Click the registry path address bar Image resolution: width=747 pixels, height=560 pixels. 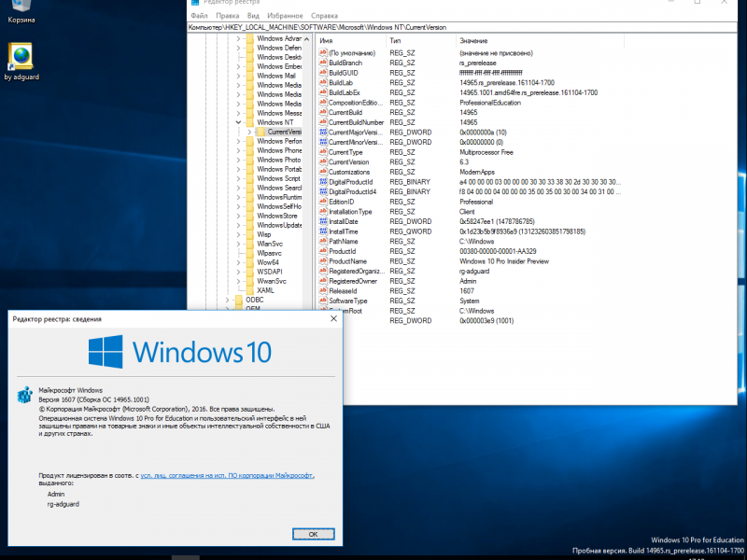[461, 28]
